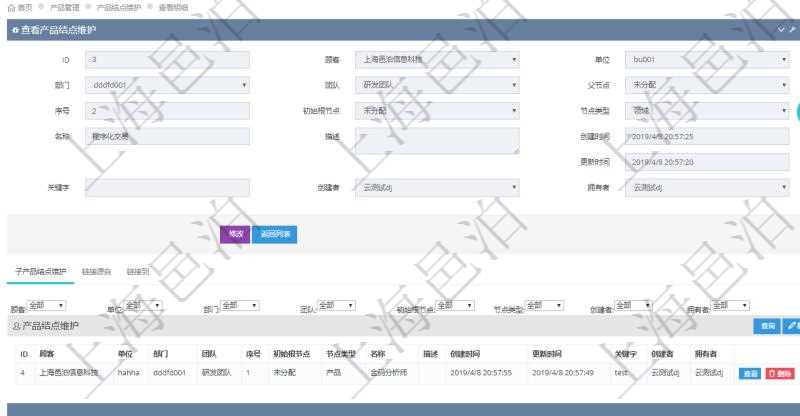Click the 关键字 input field

(167, 188)
